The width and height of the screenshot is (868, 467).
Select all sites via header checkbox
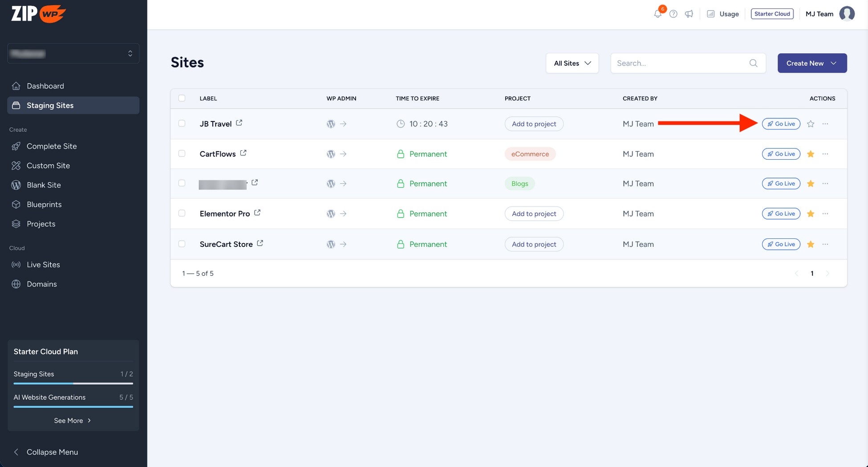[182, 98]
